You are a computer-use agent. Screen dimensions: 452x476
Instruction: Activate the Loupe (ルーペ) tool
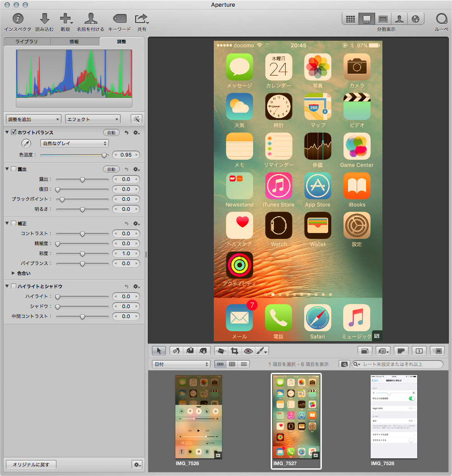point(442,19)
